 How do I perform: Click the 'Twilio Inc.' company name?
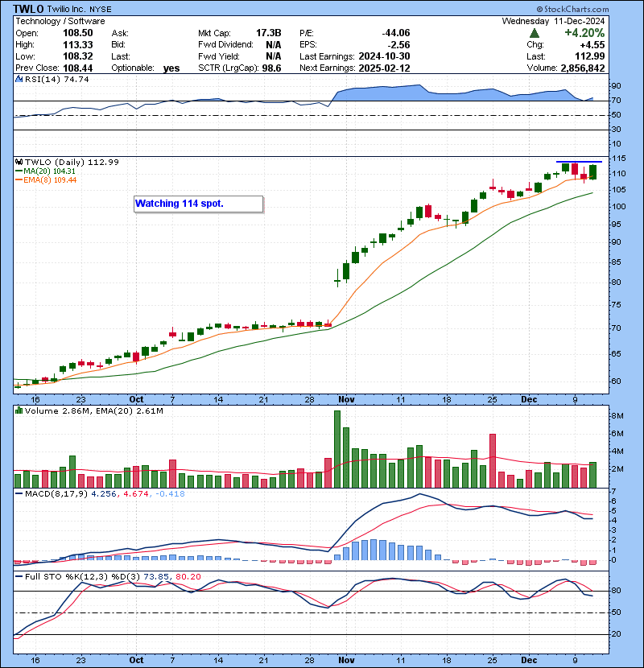coord(67,9)
